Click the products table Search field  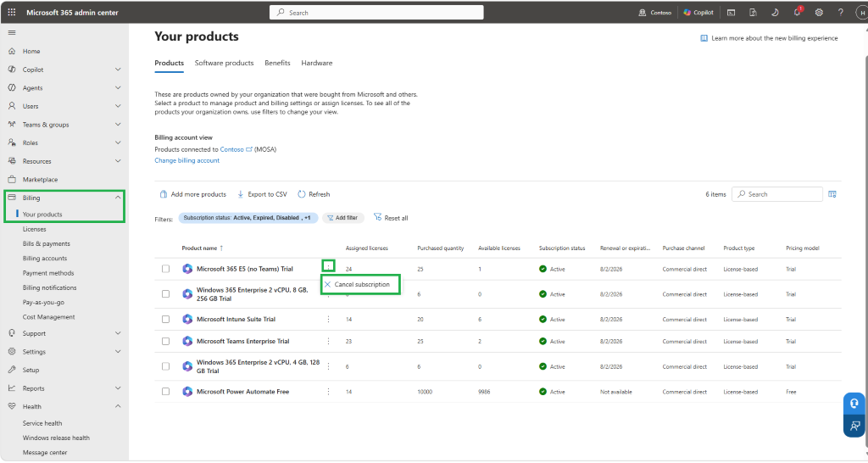(777, 194)
